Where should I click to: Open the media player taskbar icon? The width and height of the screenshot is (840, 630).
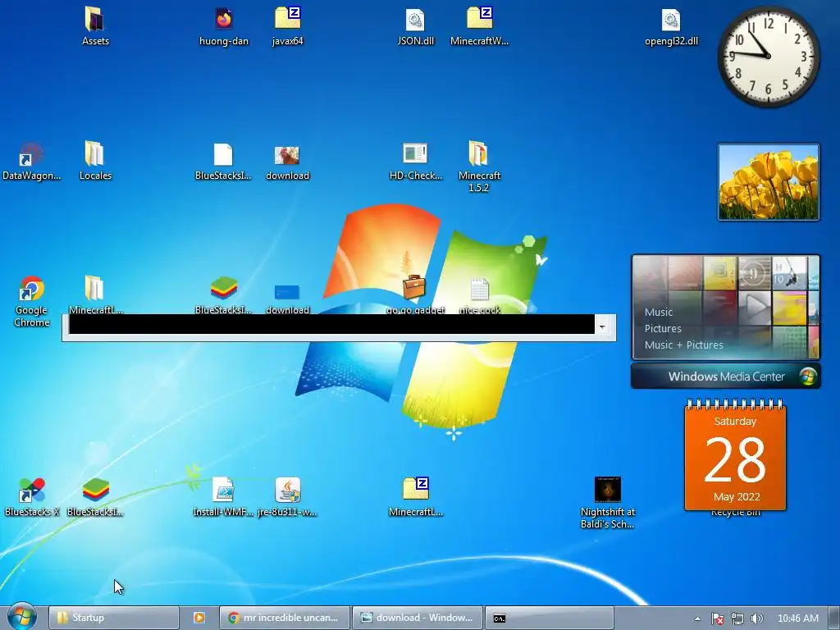[x=199, y=618]
